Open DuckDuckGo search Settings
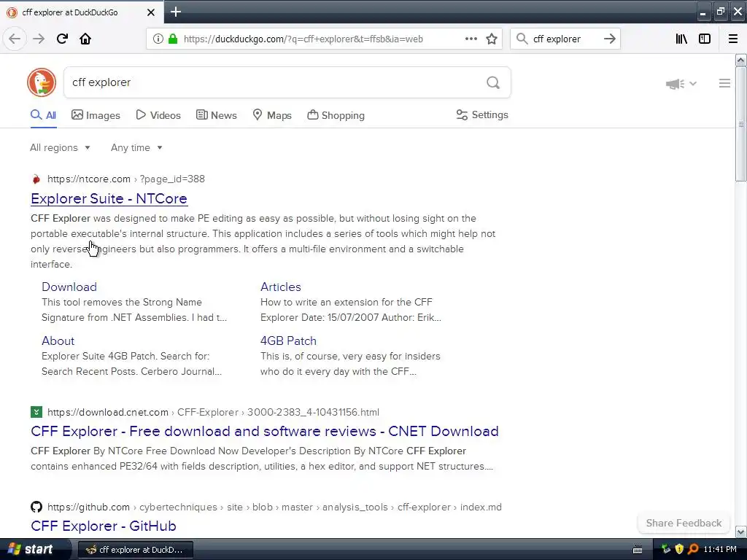Viewport: 747px width, 560px height. point(482,114)
